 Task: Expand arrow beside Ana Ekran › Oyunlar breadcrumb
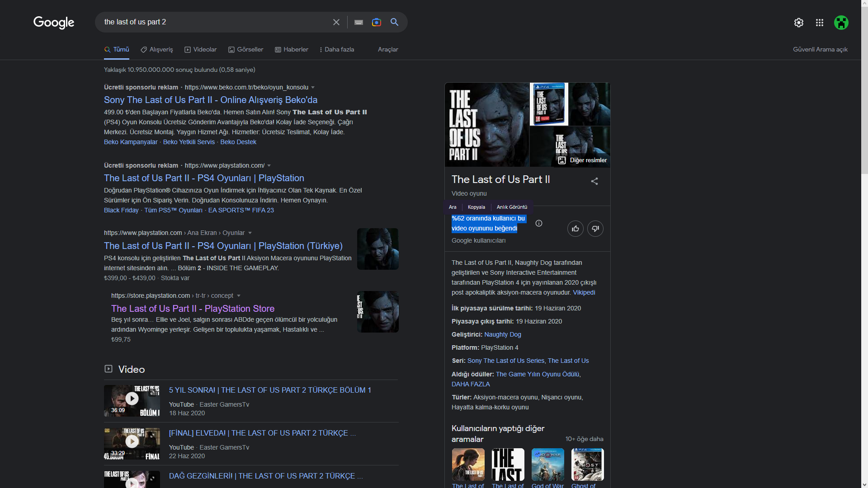[x=250, y=233]
